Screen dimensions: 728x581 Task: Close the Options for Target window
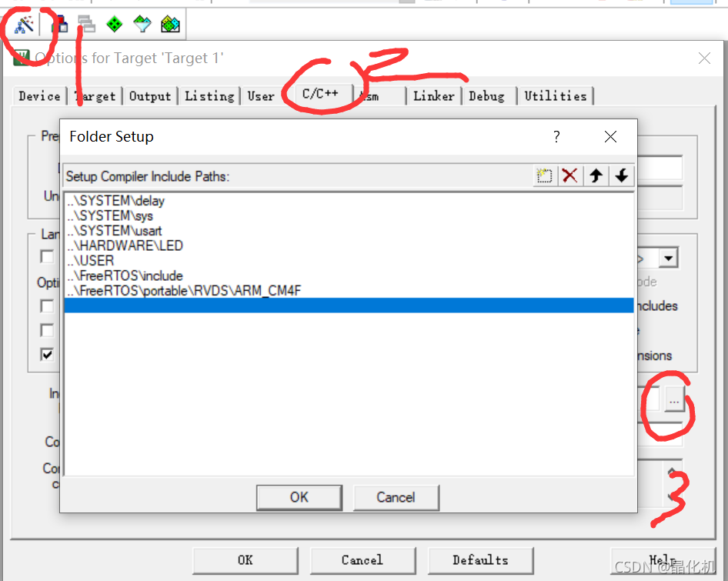coord(704,58)
